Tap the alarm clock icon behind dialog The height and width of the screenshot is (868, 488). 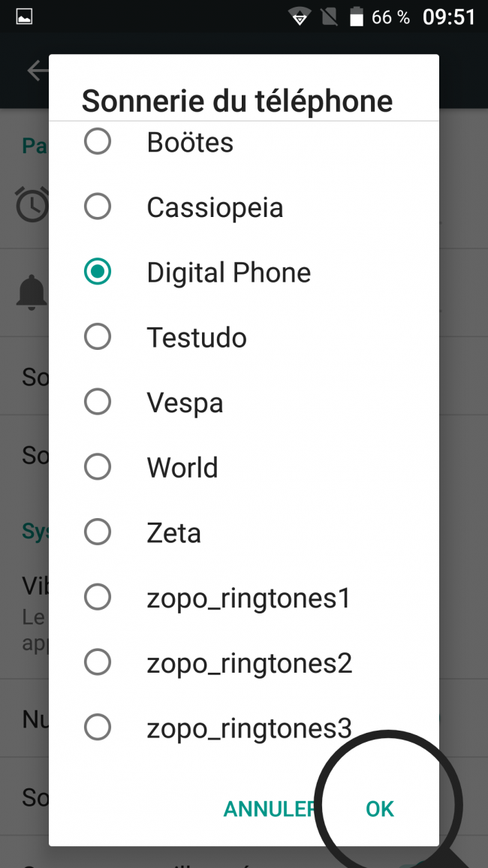click(x=32, y=205)
